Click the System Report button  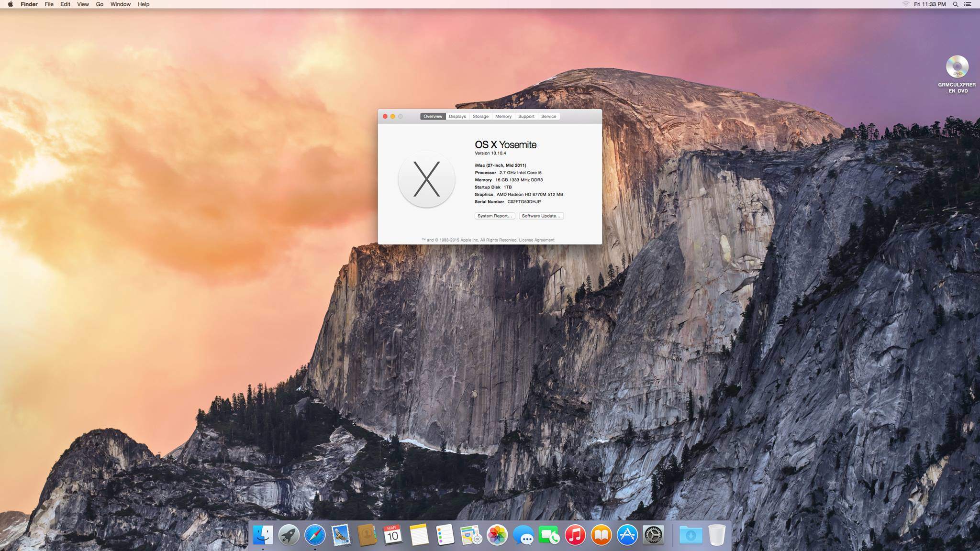pos(494,216)
